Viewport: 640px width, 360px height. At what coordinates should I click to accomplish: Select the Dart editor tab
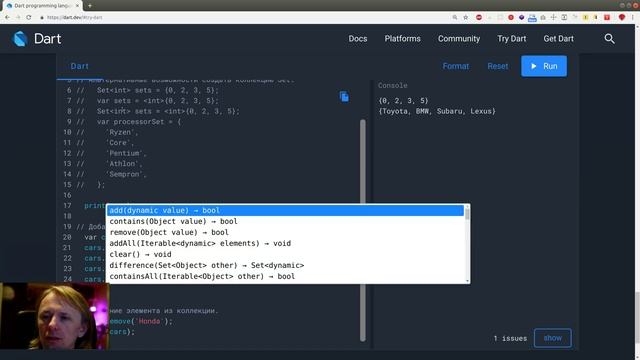[79, 66]
